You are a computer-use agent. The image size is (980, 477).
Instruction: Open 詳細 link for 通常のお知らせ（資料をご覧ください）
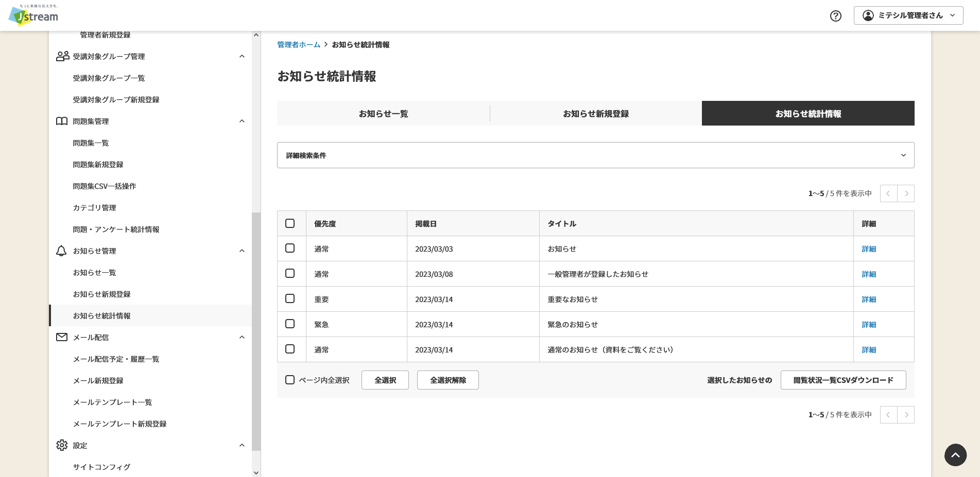pos(869,350)
